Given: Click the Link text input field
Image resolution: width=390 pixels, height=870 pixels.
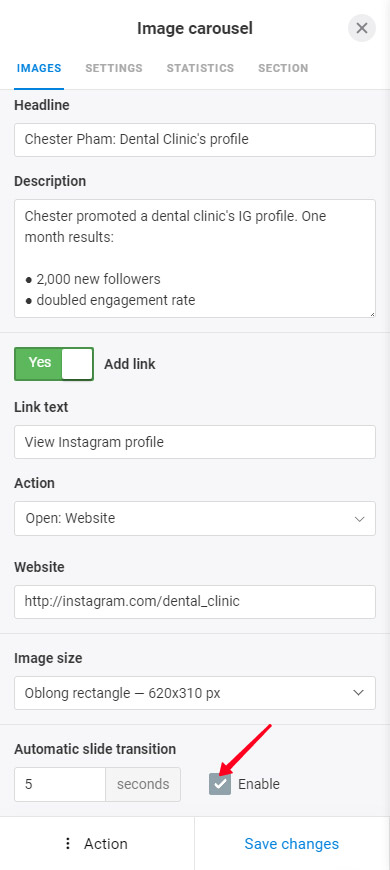Looking at the screenshot, I should 195,442.
